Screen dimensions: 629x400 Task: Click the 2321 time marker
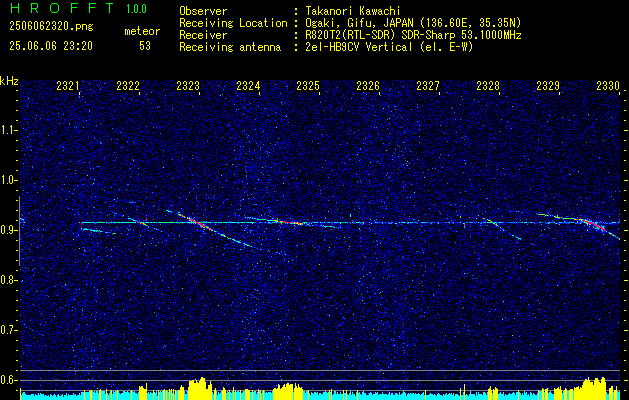[x=68, y=85]
